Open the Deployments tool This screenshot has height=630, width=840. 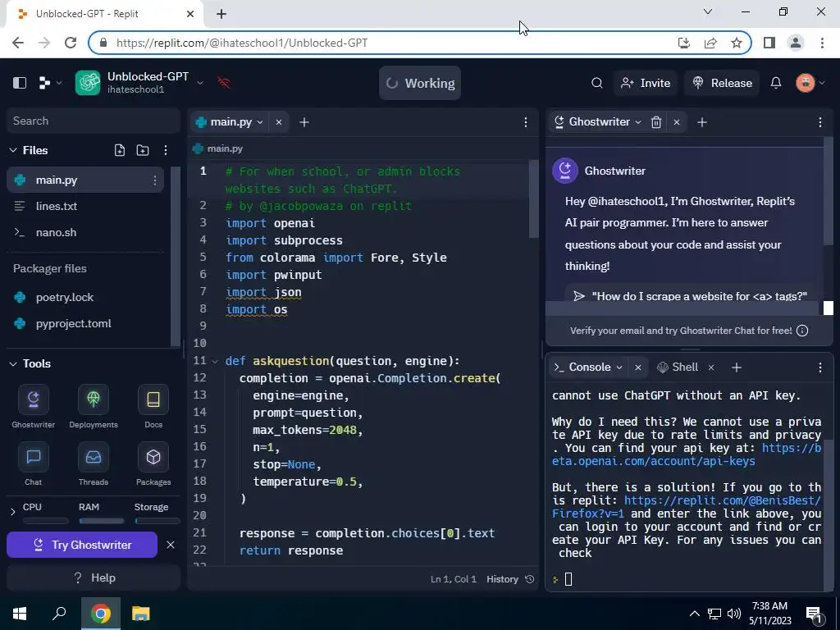pyautogui.click(x=94, y=407)
